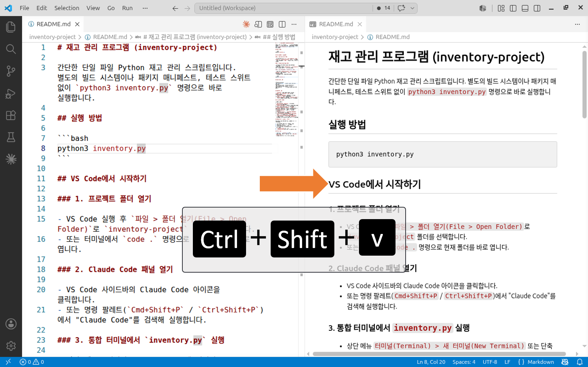588x367 pixels.
Task: Open the notifications bell in the status bar
Action: [x=580, y=362]
